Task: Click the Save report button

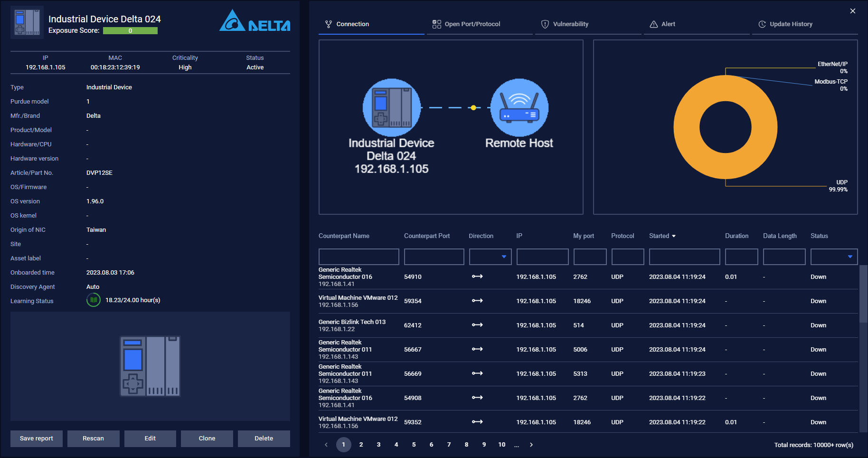Action: pos(37,439)
